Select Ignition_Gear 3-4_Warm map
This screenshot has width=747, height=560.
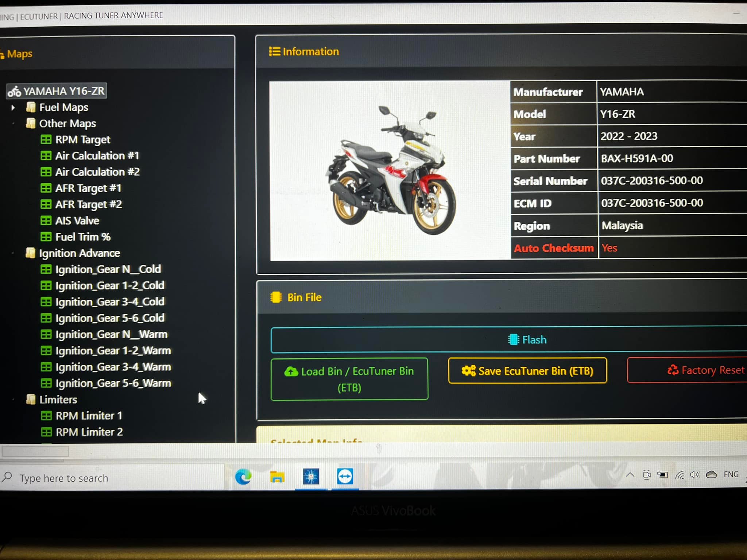coord(113,367)
